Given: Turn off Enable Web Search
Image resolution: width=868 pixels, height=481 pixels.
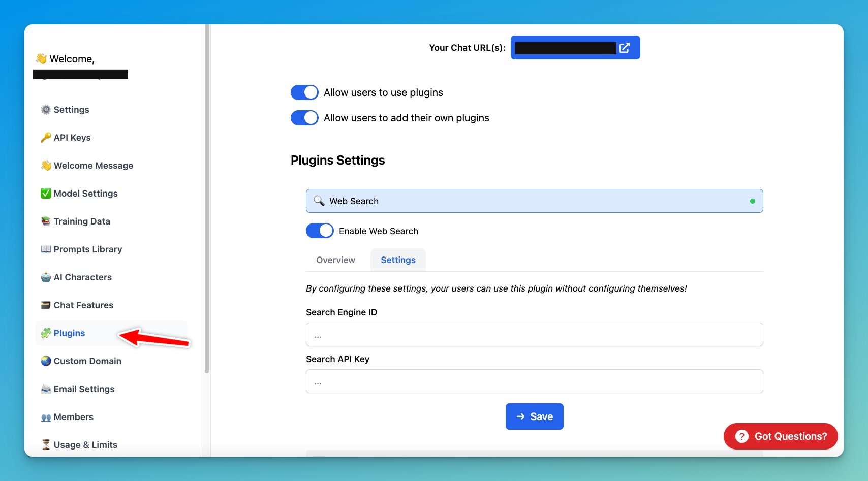Looking at the screenshot, I should click(x=320, y=231).
